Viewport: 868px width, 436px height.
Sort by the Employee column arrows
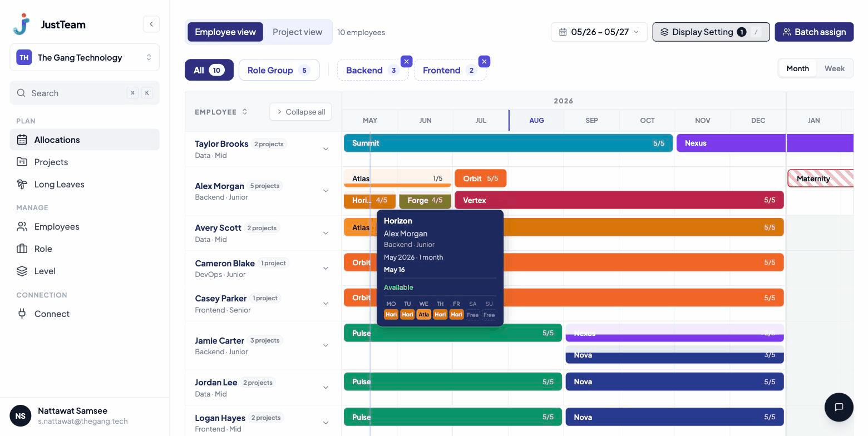click(244, 112)
